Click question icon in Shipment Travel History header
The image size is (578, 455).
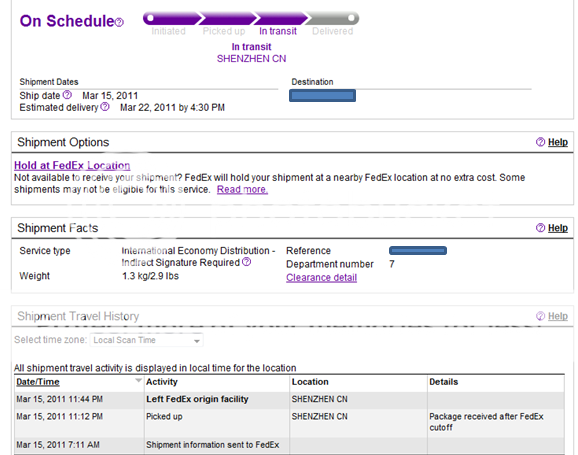[x=540, y=316]
